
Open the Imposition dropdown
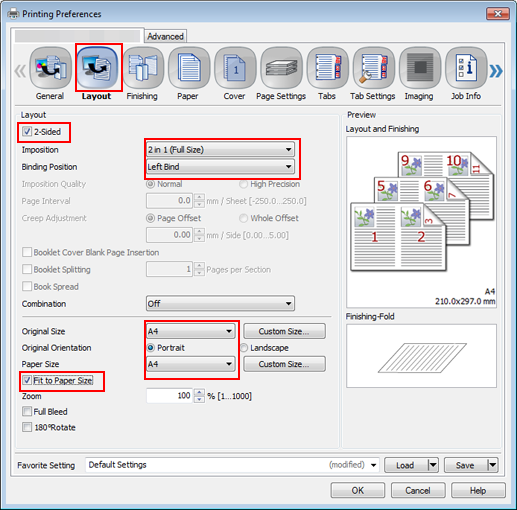[220, 150]
